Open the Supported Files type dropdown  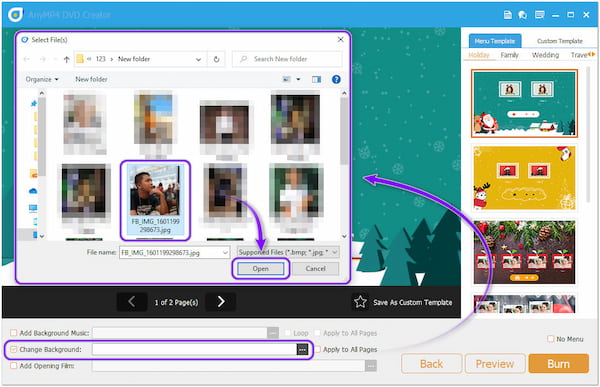pos(288,252)
